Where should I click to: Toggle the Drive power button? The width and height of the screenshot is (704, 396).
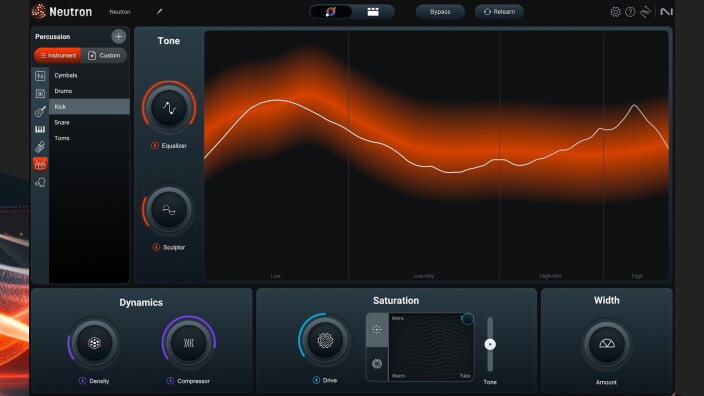[316, 380]
